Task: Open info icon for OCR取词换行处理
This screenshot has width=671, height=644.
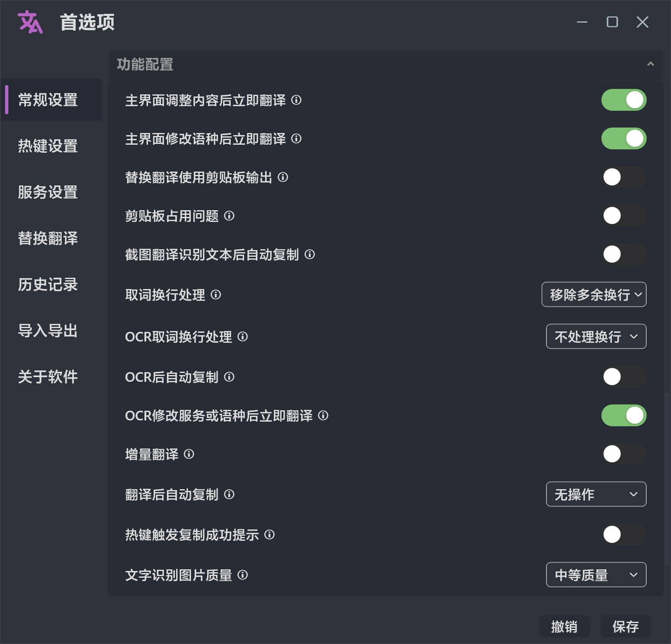Action: coord(242,337)
